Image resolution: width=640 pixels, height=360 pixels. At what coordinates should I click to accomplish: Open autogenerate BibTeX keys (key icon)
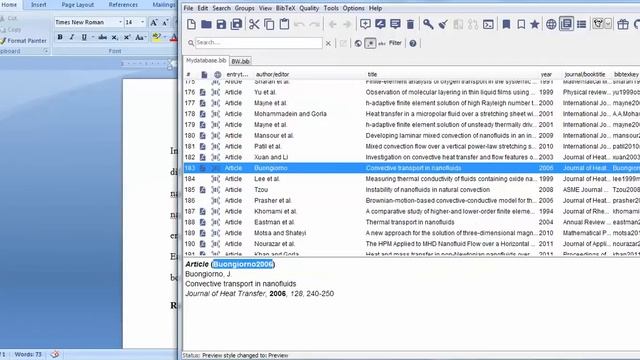428,24
